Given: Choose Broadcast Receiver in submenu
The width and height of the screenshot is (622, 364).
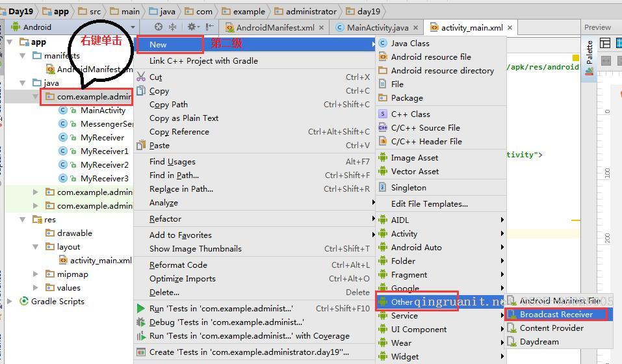Looking at the screenshot, I should pyautogui.click(x=559, y=315).
